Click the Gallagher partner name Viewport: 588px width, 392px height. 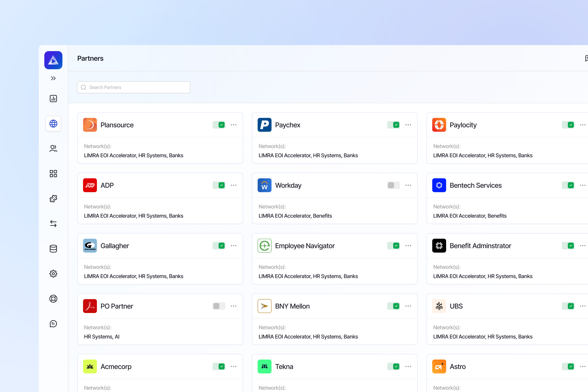pos(115,246)
